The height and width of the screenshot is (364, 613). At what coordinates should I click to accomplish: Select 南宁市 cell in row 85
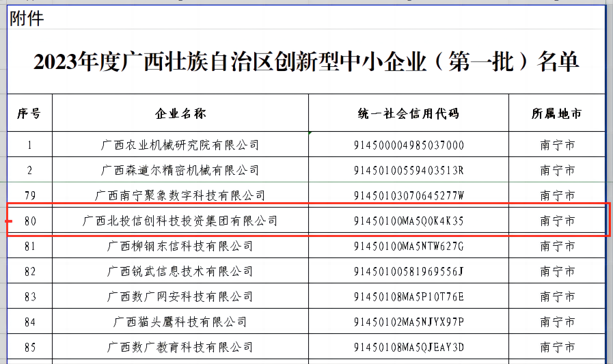(x=557, y=347)
